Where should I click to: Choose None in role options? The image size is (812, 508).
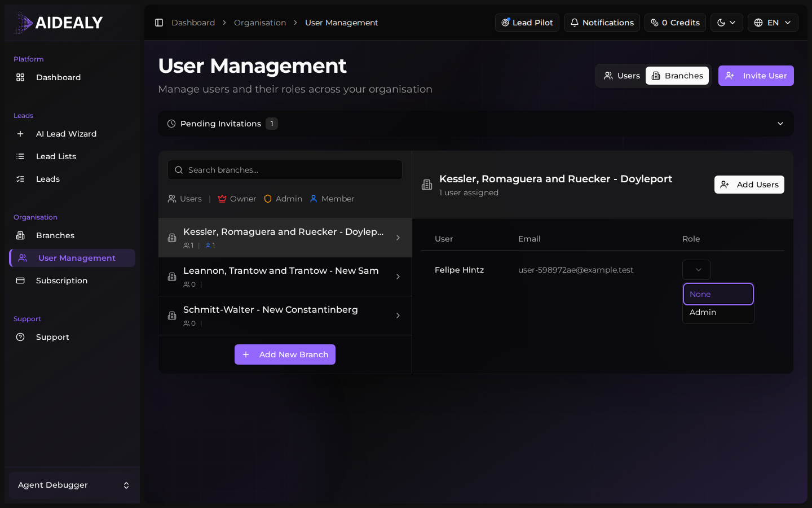point(718,294)
